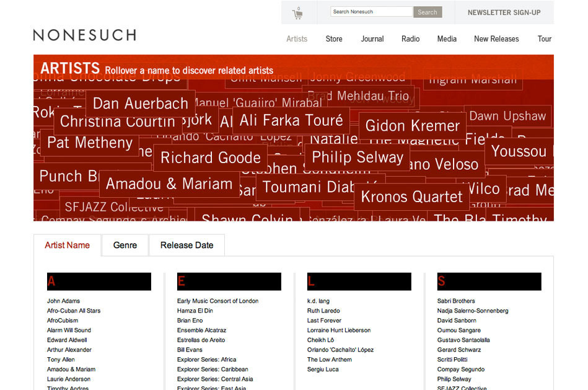This screenshot has width=588, height=390.
Task: Open Lorraine Hunt Lieberson link
Action: pos(339,330)
